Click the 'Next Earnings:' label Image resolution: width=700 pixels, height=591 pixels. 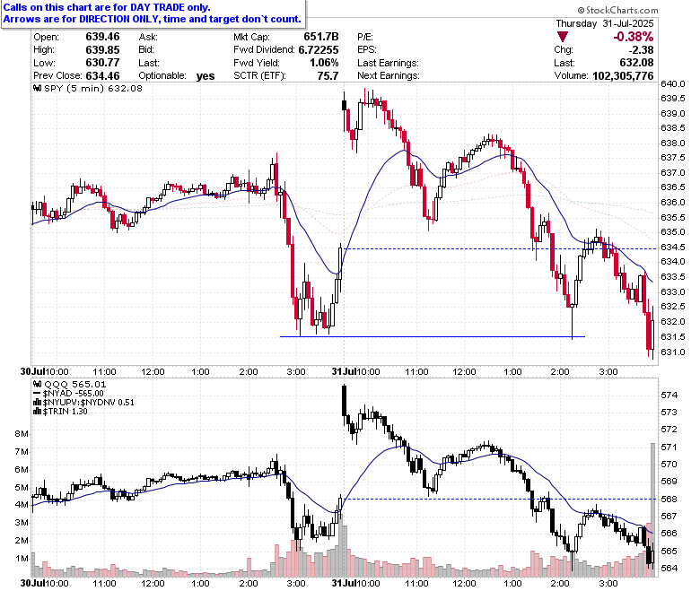[x=389, y=76]
